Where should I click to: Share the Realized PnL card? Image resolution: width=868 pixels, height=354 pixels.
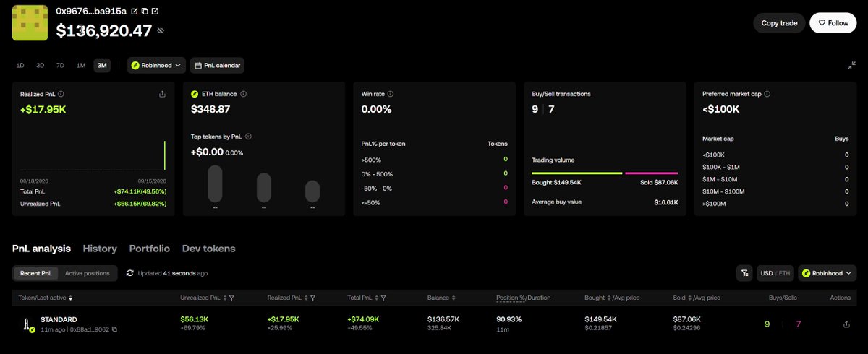[x=162, y=94]
